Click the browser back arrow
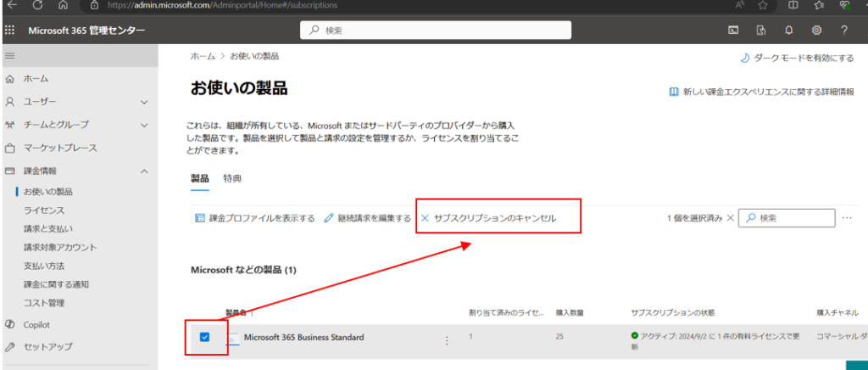 [11, 5]
